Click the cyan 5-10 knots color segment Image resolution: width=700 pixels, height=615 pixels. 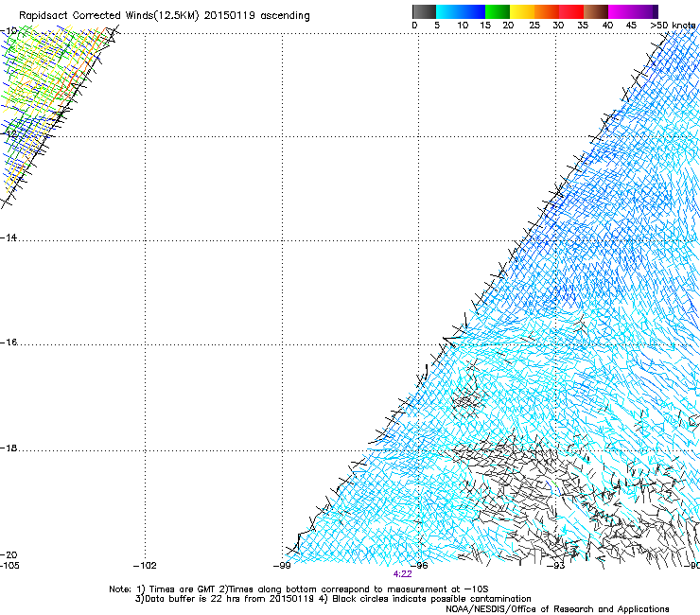(448, 11)
